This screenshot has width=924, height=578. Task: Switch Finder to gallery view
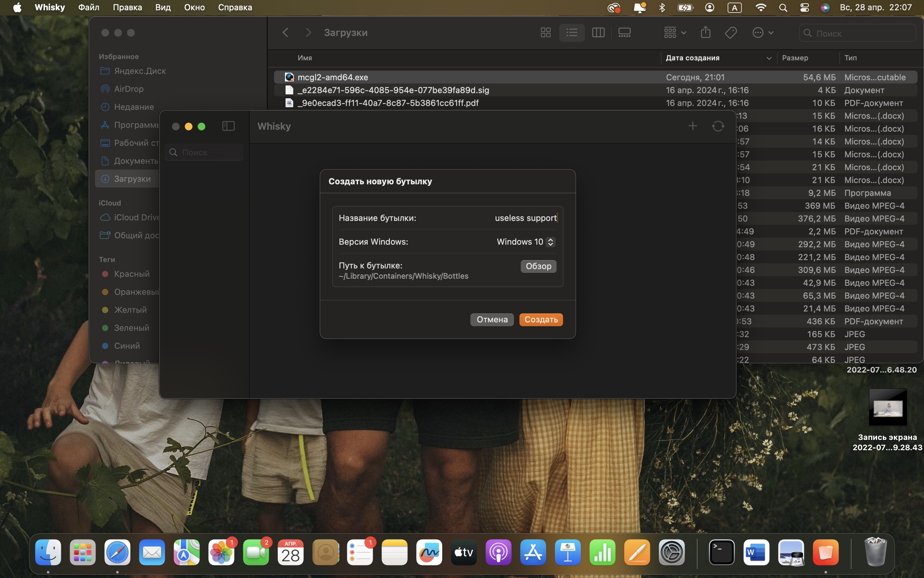[x=624, y=32]
